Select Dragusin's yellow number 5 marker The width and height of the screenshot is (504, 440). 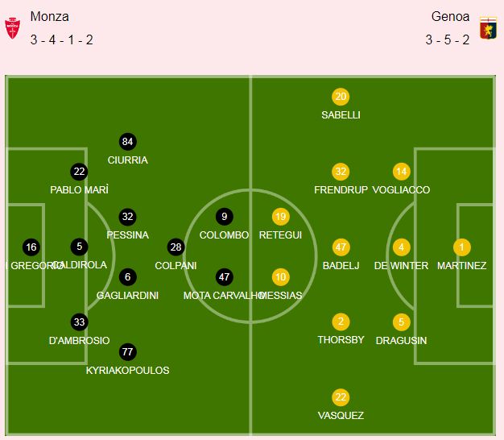point(401,322)
